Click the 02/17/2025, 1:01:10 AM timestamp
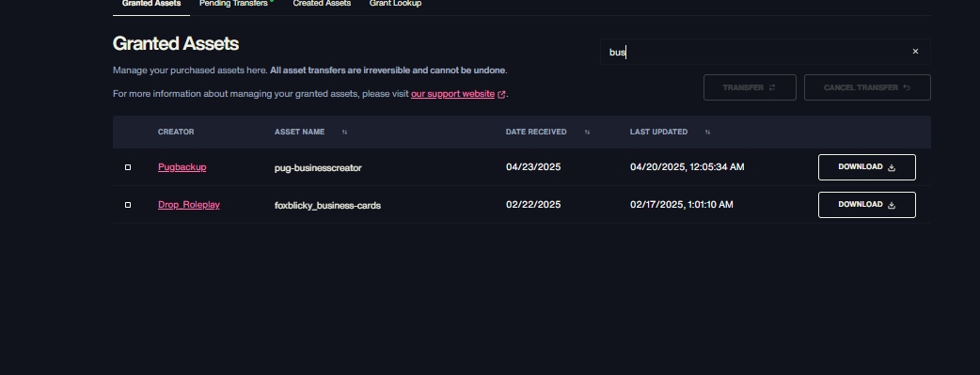This screenshot has height=375, width=980. click(681, 204)
